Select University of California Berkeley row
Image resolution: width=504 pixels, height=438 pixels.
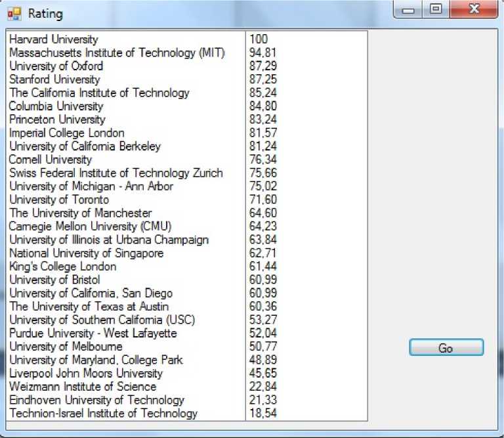[85, 146]
